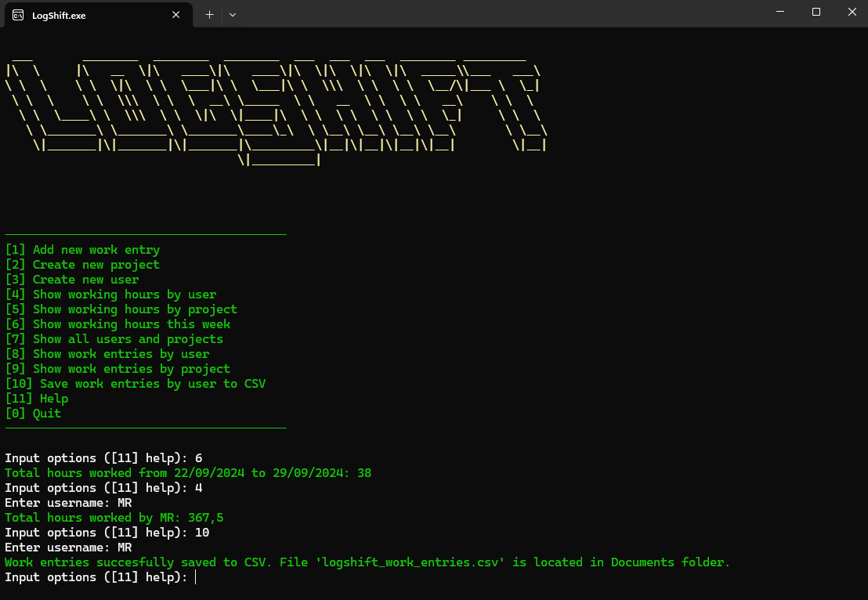The width and height of the screenshot is (868, 600).
Task: Maximize the terminal window
Action: [x=816, y=12]
